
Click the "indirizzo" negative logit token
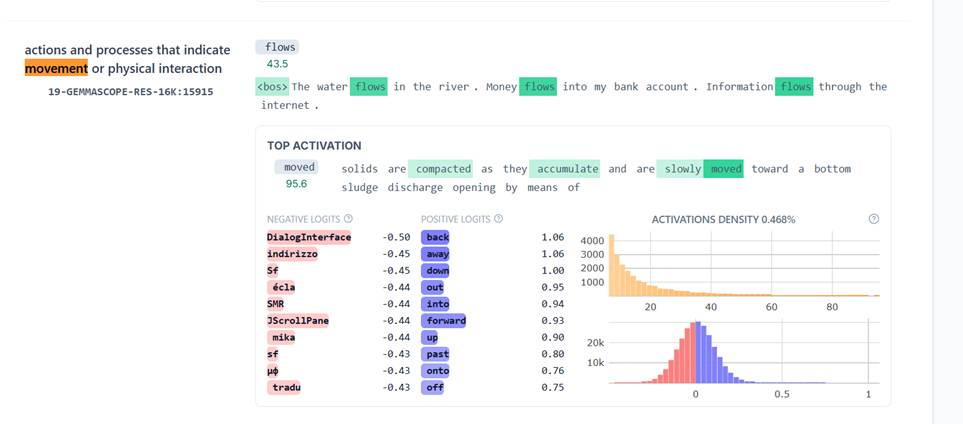[x=293, y=254]
